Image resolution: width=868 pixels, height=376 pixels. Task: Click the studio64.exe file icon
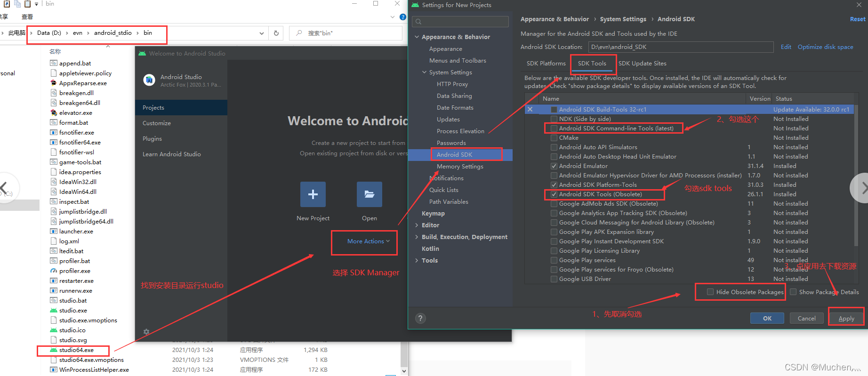54,350
